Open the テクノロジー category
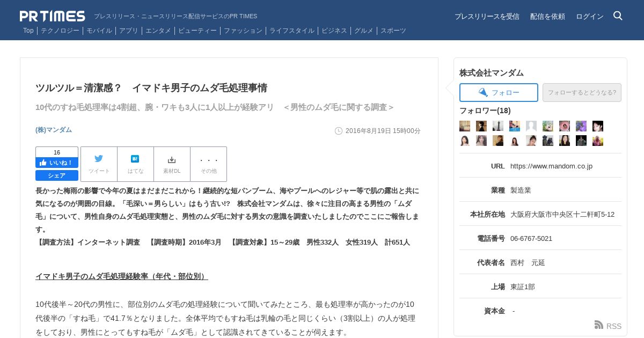Screen dimensions: 644x338 (60, 31)
